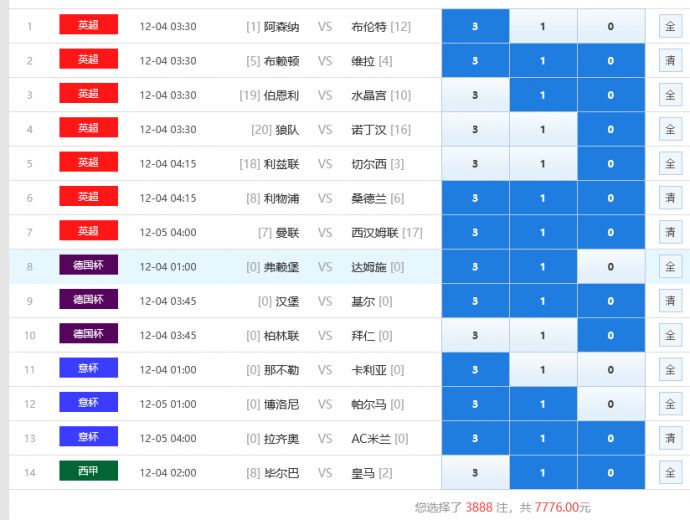
Task: Click the 意杯 tag on 博洛尼 row
Action: (88, 403)
